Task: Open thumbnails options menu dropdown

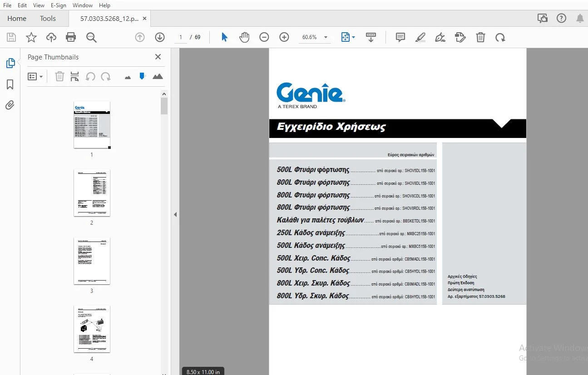Action: (x=35, y=77)
